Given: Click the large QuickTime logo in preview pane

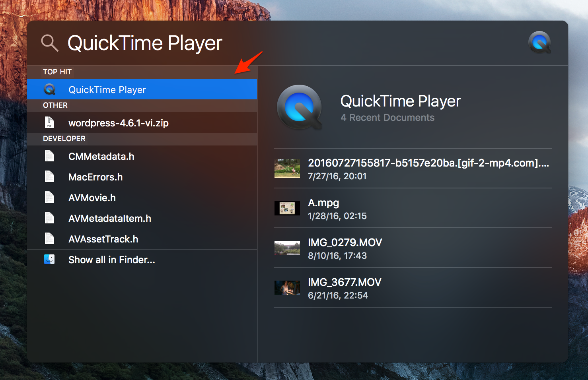Looking at the screenshot, I should [x=299, y=108].
